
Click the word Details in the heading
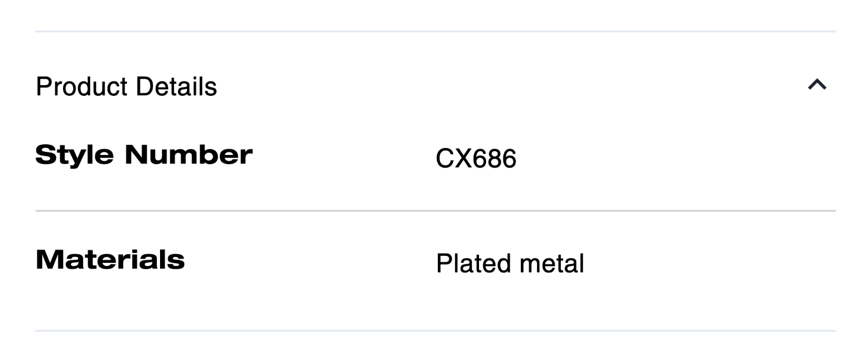(x=176, y=87)
